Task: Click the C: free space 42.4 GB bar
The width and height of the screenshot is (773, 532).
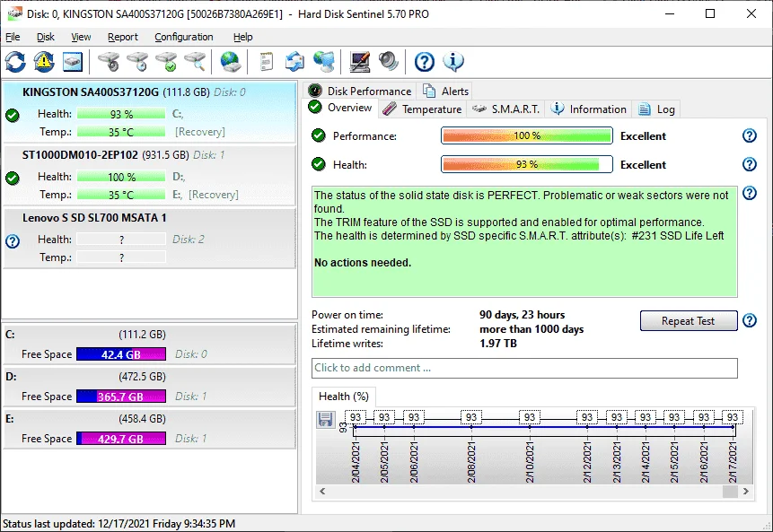Action: click(x=121, y=354)
